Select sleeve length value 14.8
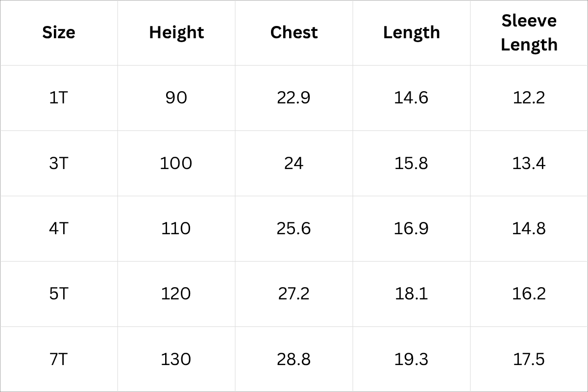This screenshot has height=392, width=588. pos(529,228)
